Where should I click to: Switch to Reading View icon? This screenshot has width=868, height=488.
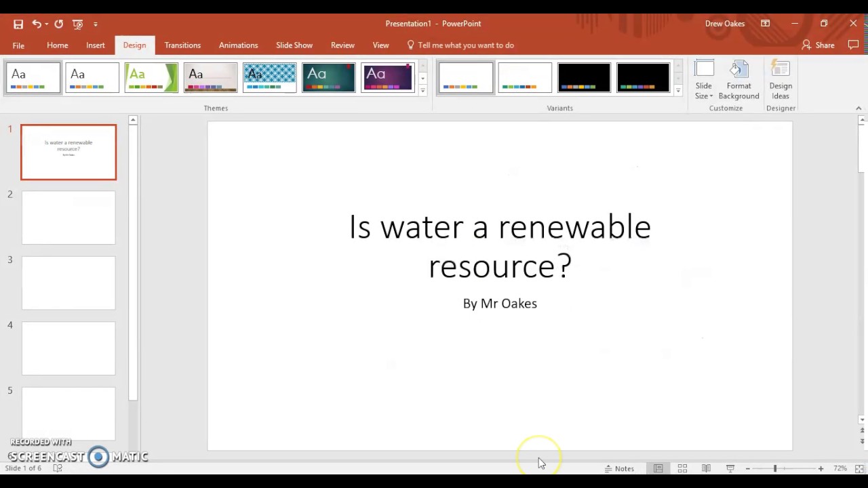click(706, 468)
